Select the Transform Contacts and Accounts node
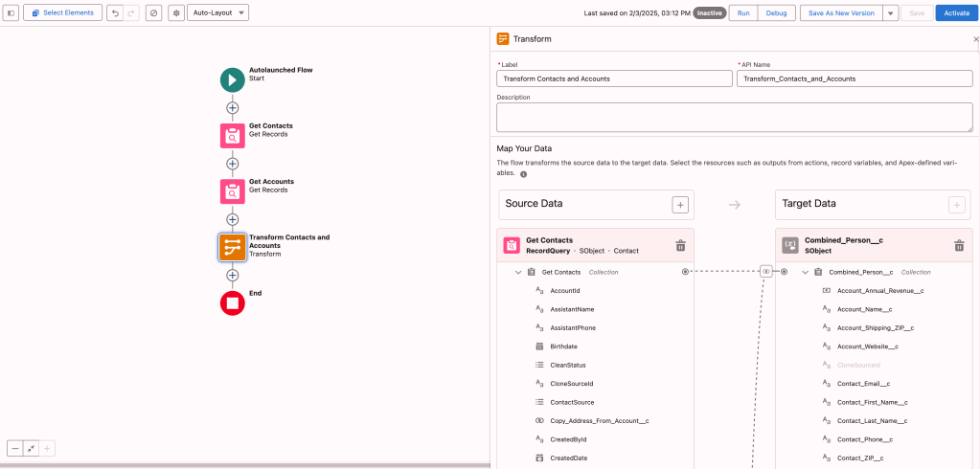Image resolution: width=980 pixels, height=469 pixels. pos(233,247)
